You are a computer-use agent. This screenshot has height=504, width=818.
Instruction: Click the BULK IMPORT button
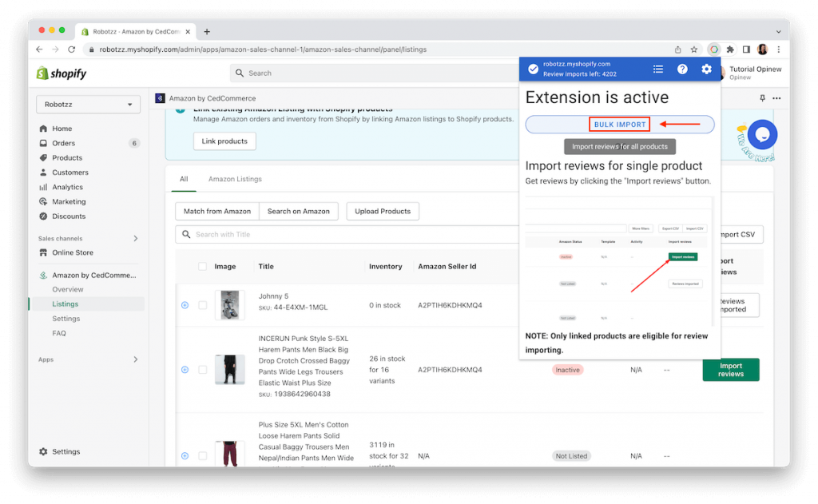pyautogui.click(x=620, y=124)
